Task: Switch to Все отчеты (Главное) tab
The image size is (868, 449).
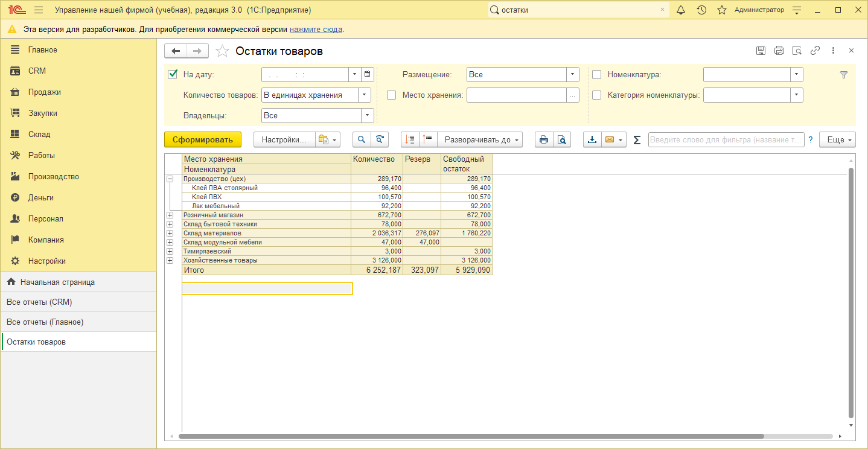Action: pos(78,322)
